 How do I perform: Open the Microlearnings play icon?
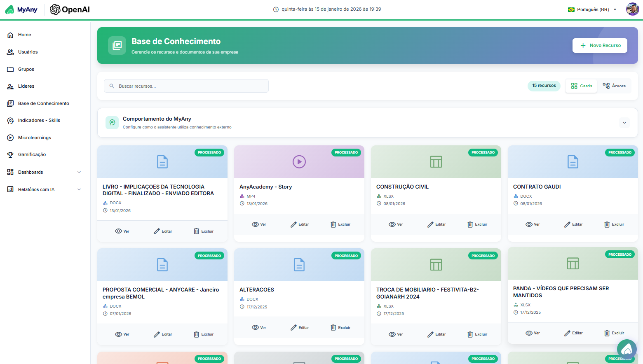click(10, 137)
